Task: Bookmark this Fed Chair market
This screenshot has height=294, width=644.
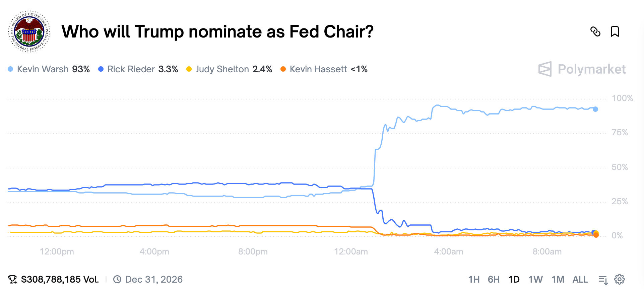Action: tap(615, 32)
